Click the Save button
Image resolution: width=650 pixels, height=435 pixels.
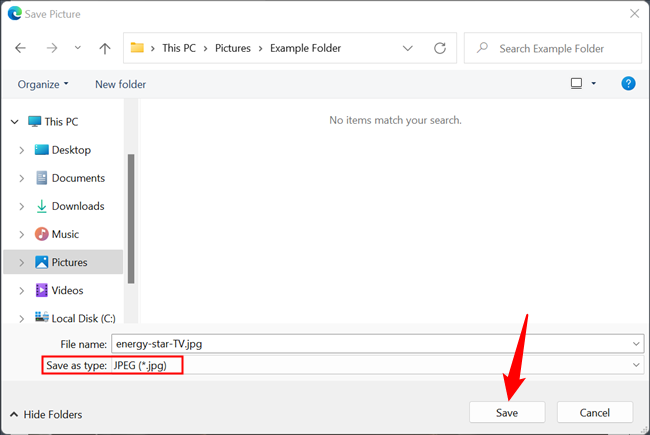point(507,412)
